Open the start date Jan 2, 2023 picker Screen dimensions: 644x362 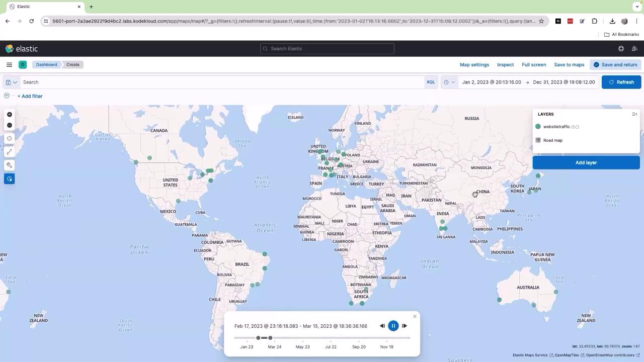(492, 82)
